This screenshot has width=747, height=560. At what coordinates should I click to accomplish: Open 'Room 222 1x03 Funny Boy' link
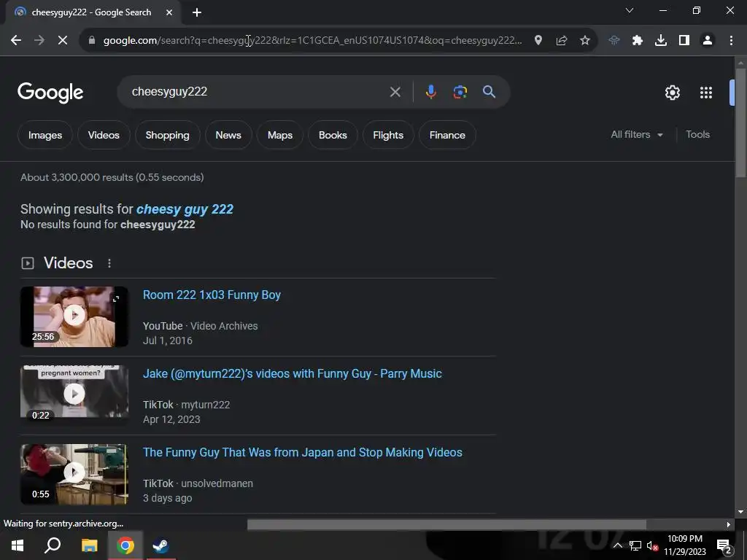coord(212,295)
